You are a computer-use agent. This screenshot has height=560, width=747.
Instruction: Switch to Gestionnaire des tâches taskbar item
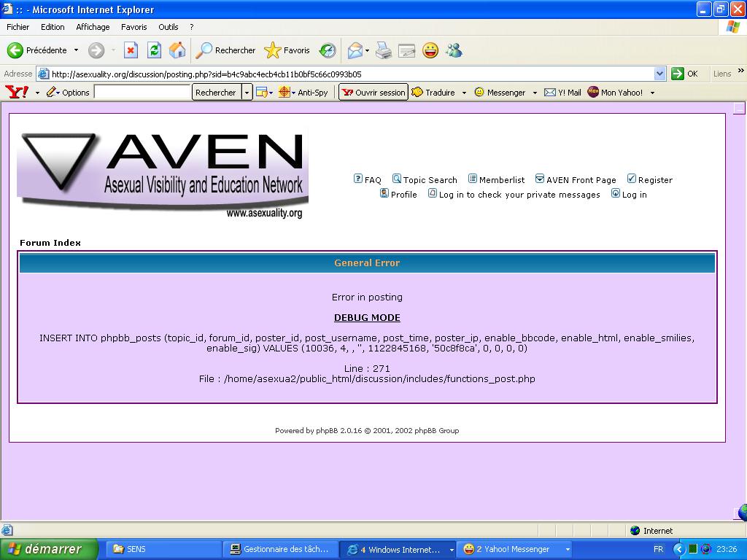tap(281, 549)
